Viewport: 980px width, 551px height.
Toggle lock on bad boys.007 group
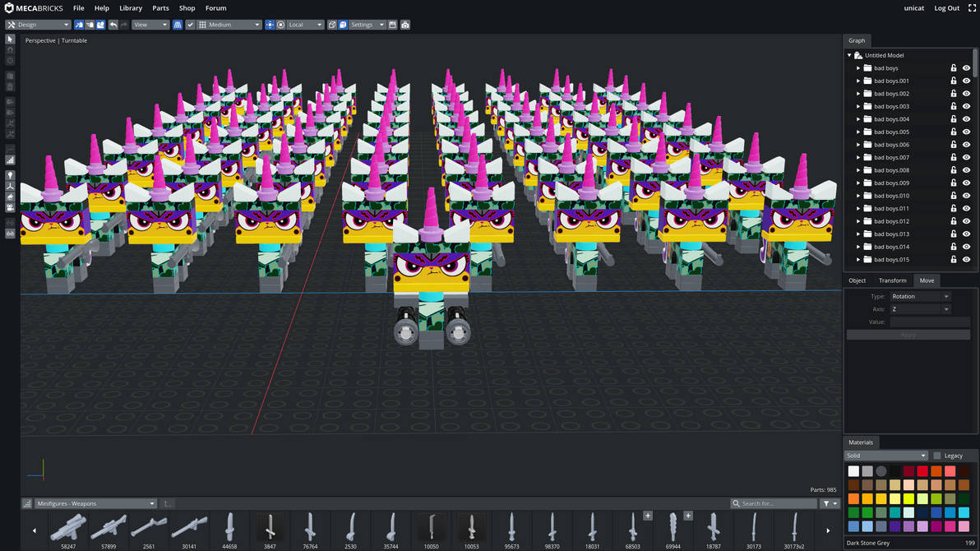(x=954, y=157)
